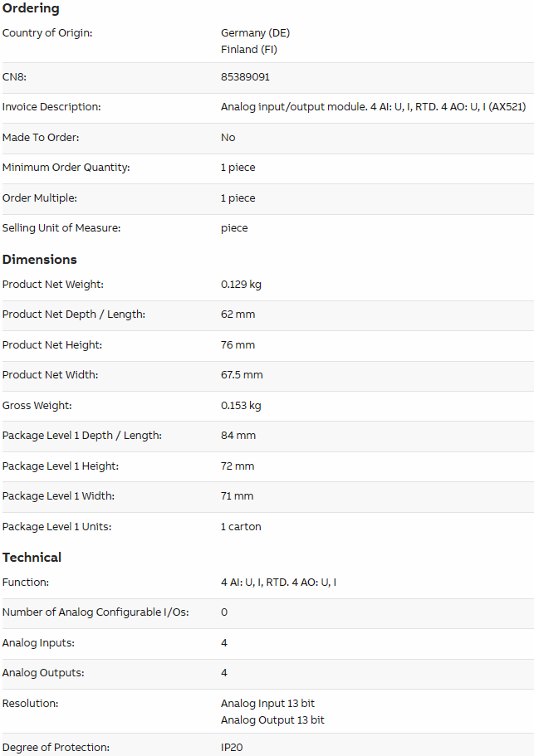Click Germany (DE) country of origin
The width and height of the screenshot is (534, 756).
pos(255,33)
